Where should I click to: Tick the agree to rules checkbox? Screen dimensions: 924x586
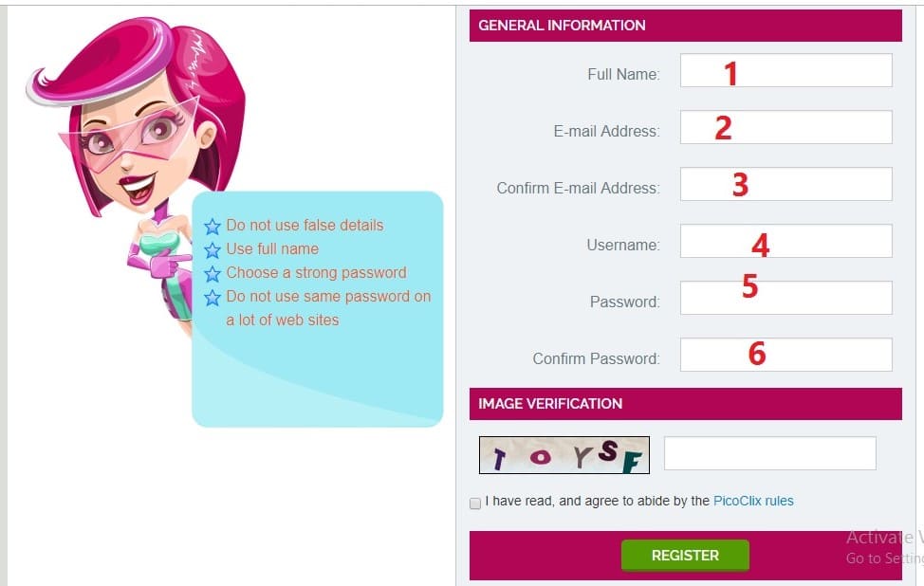(x=475, y=503)
